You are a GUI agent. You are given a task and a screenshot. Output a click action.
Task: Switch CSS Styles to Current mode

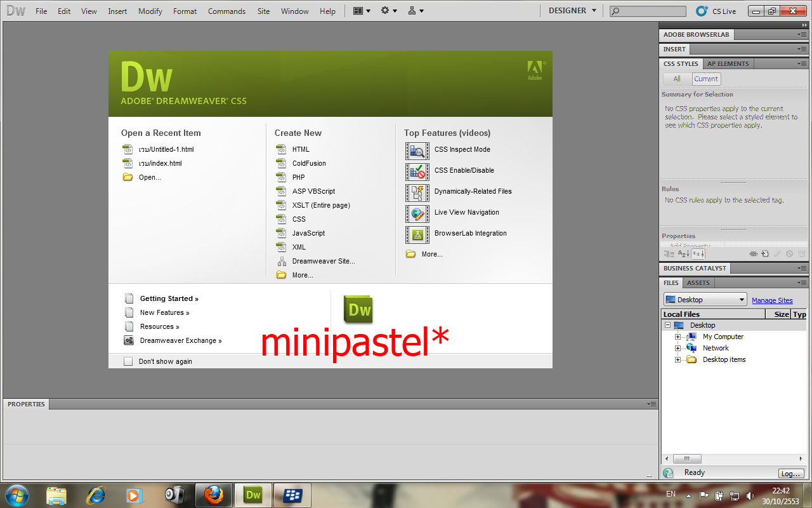[706, 79]
